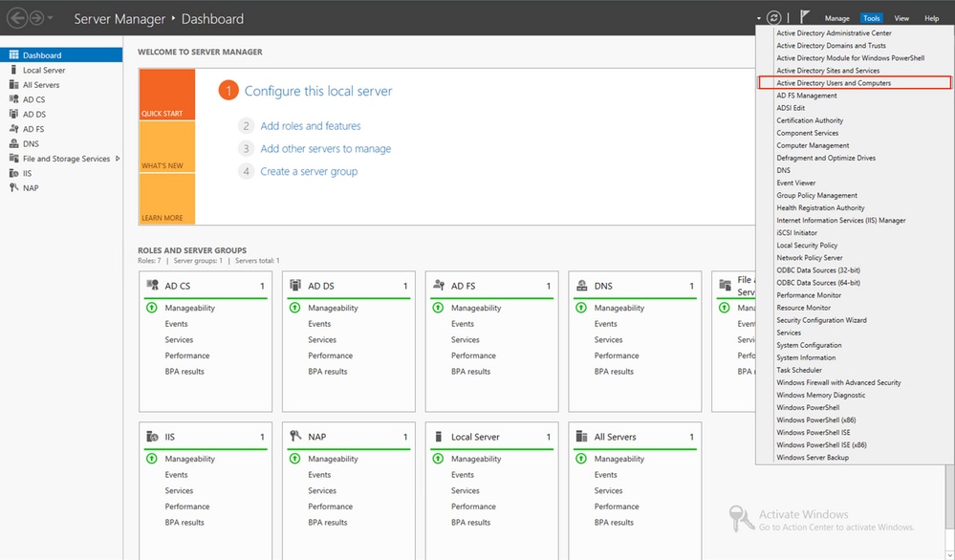Click the IIS sidebar icon
Viewport: 955px width, 560px height.
coord(13,173)
